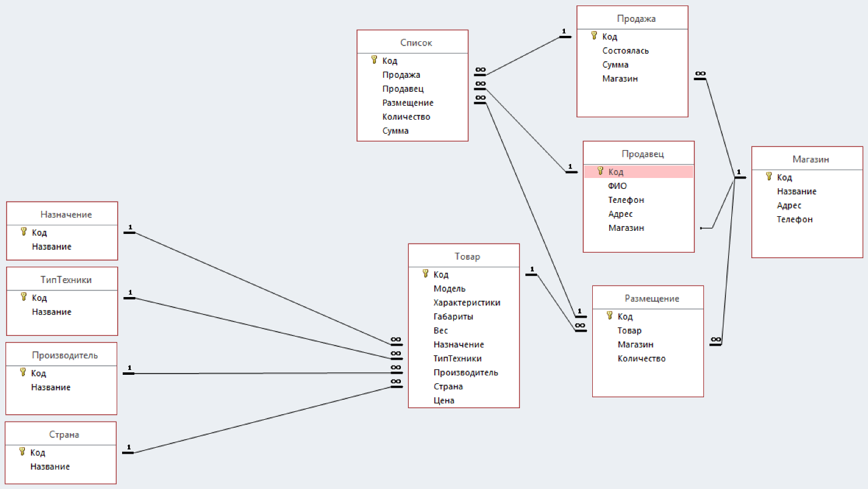
Task: Click the key icon in the Продавец table
Action: coord(600,171)
